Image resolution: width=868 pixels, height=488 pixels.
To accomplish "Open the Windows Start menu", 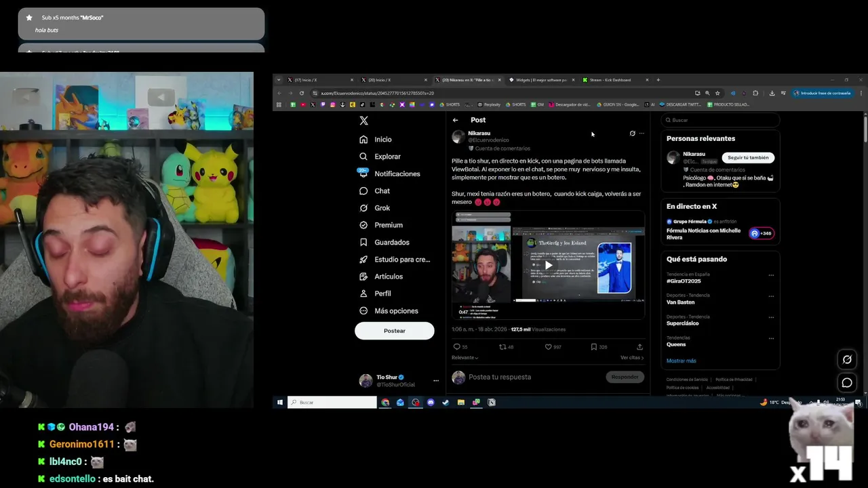I will (279, 403).
